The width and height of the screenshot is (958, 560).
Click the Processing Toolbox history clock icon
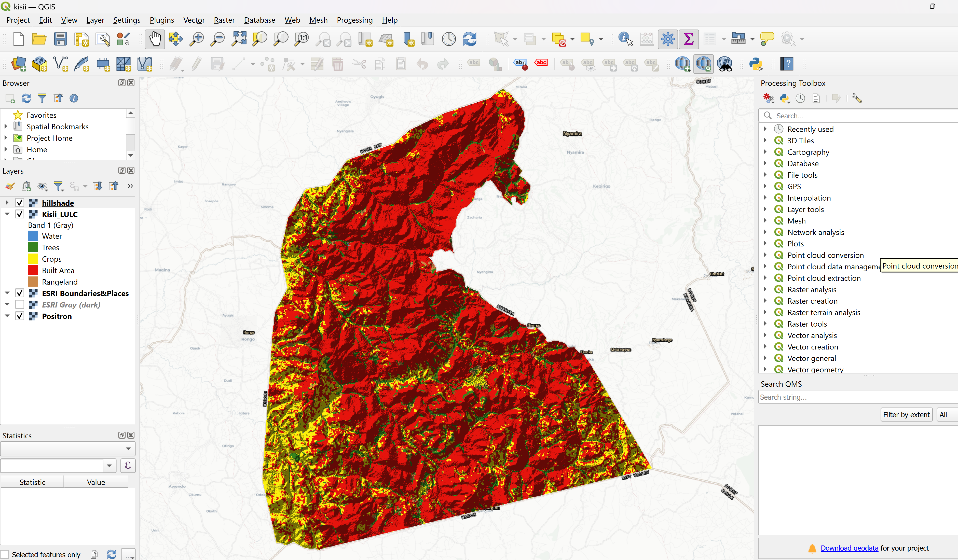(800, 99)
